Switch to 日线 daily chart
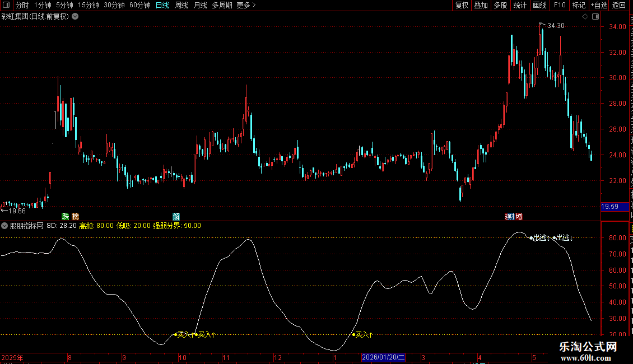Image resolution: width=633 pixels, height=364 pixels. [162, 5]
